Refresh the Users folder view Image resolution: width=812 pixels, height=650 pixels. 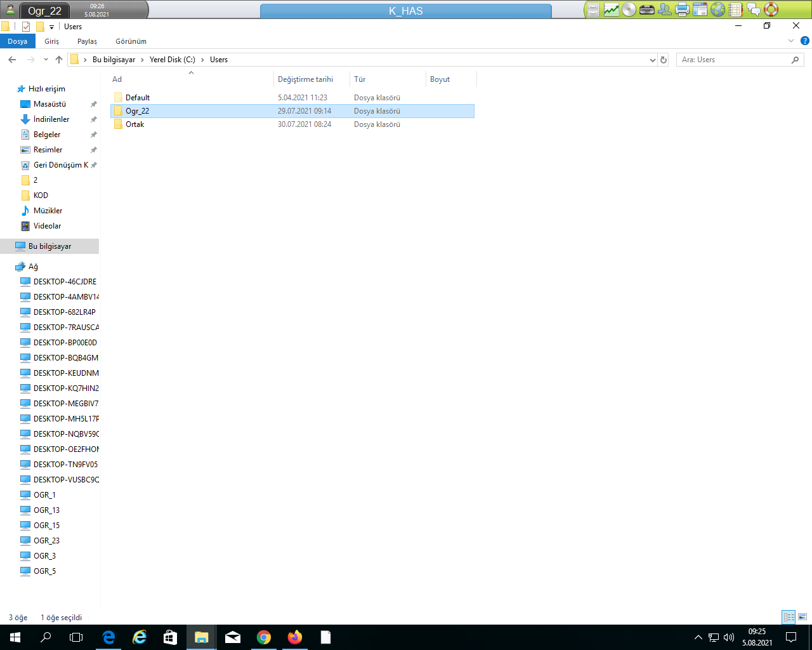pos(664,60)
